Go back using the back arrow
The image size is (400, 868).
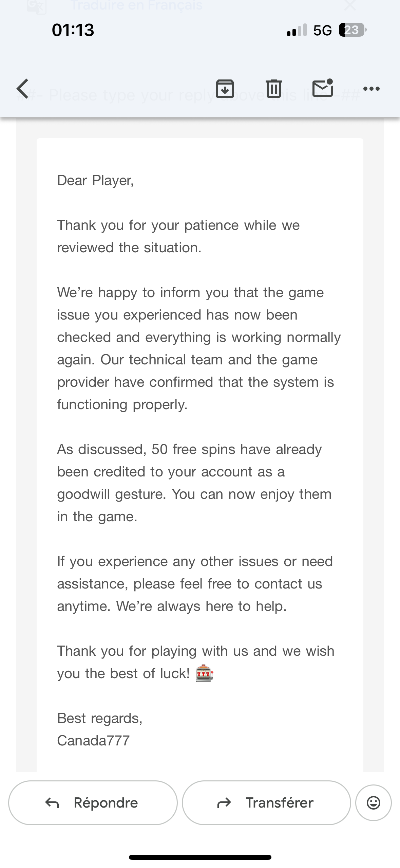22,89
